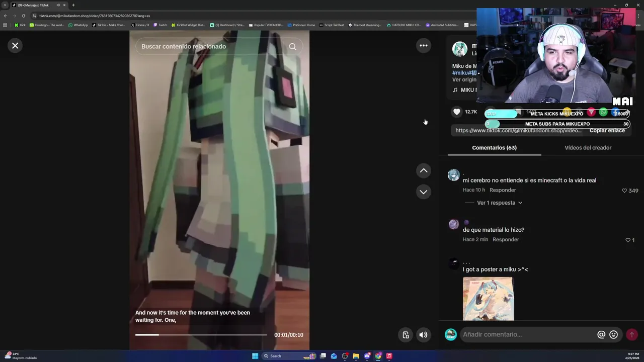Click the #miku hashtag in description
The height and width of the screenshot is (362, 644).
pyautogui.click(x=460, y=73)
